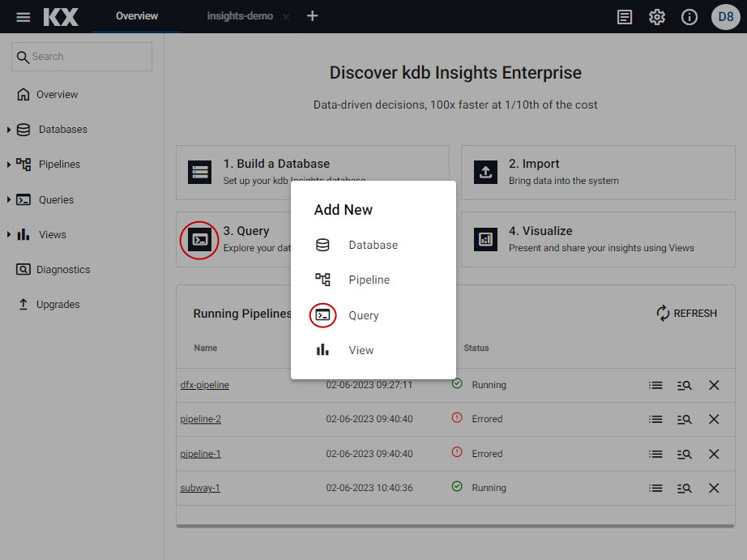Screen dimensions: 747x560
Task: Go to Overview in the sidebar
Action: coord(58,94)
